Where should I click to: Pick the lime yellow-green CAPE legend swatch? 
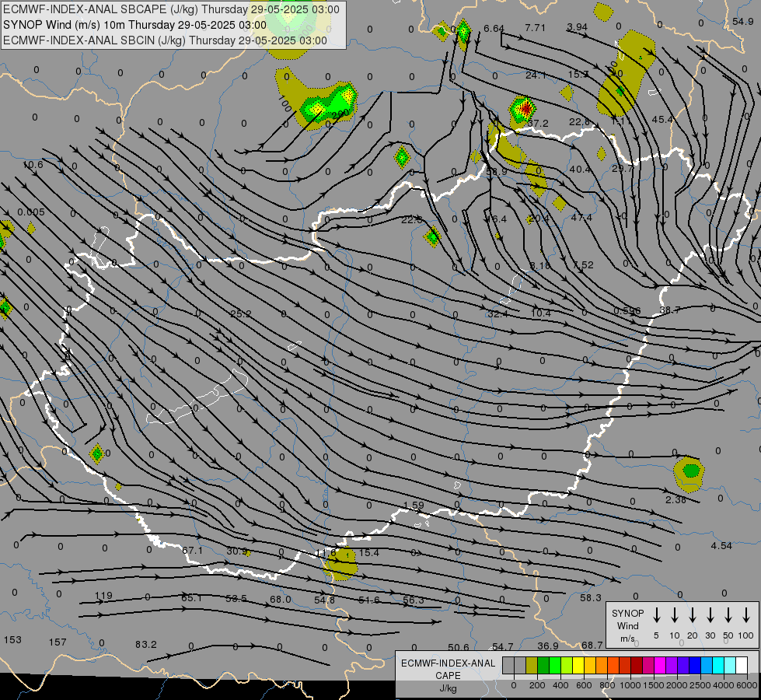coord(567,666)
